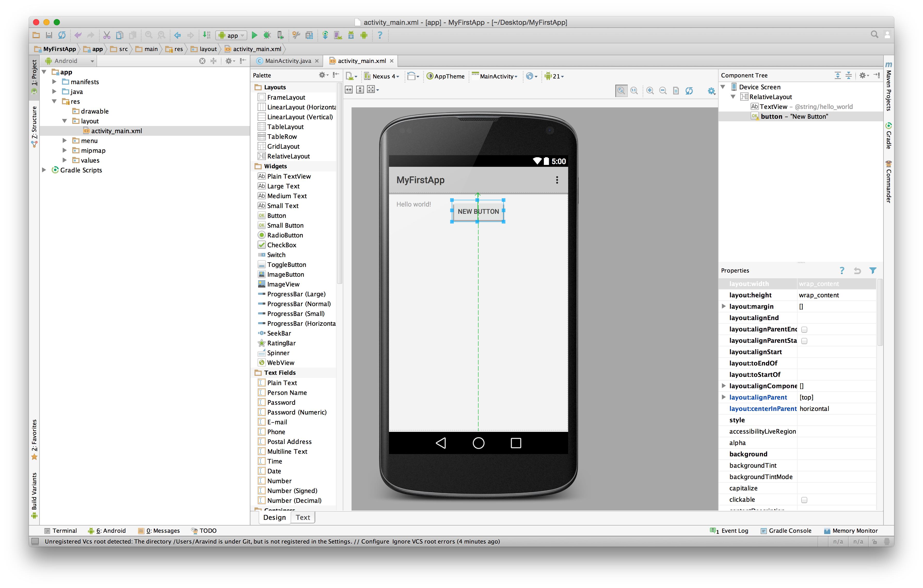This screenshot has height=588, width=923.
Task: Enable the clickable property checkbox
Action: 804,500
